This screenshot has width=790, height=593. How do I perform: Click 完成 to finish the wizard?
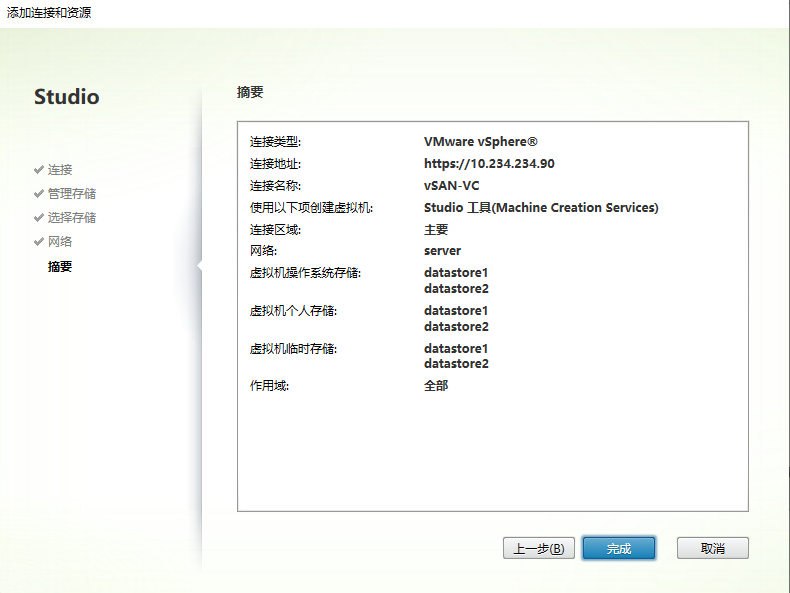pos(619,548)
